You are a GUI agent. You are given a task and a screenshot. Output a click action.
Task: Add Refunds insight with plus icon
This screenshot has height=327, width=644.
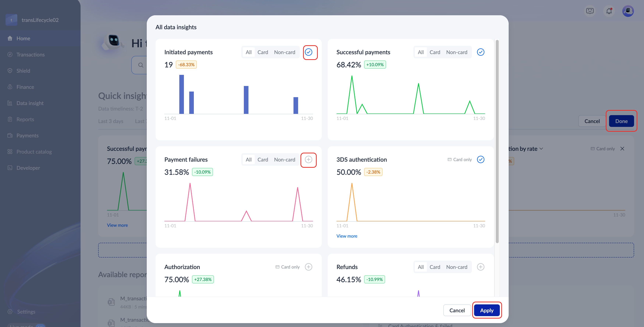[x=480, y=267]
